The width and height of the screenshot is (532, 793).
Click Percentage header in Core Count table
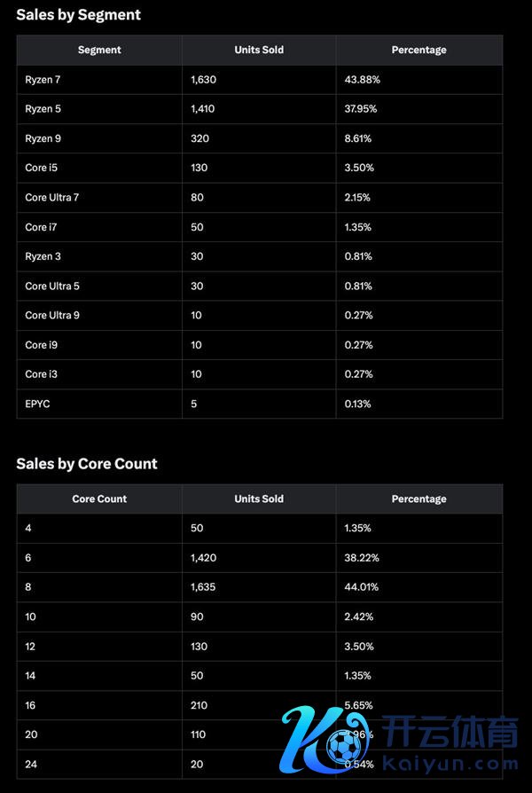(x=419, y=499)
